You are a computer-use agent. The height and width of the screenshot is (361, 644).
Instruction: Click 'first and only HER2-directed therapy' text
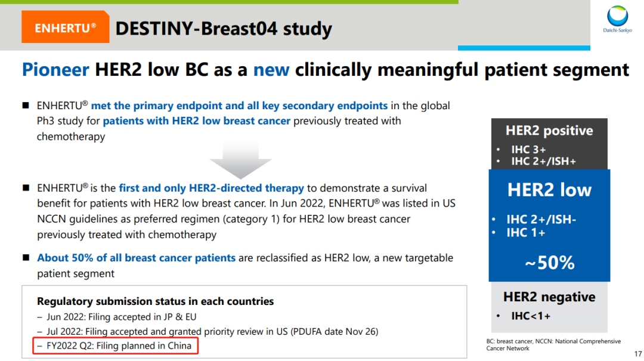212,188
